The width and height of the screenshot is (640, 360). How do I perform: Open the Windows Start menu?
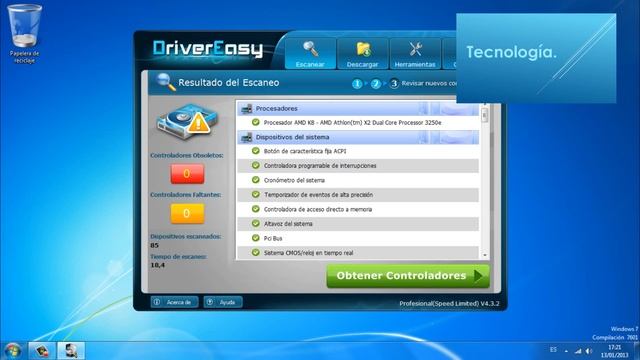coord(12,351)
